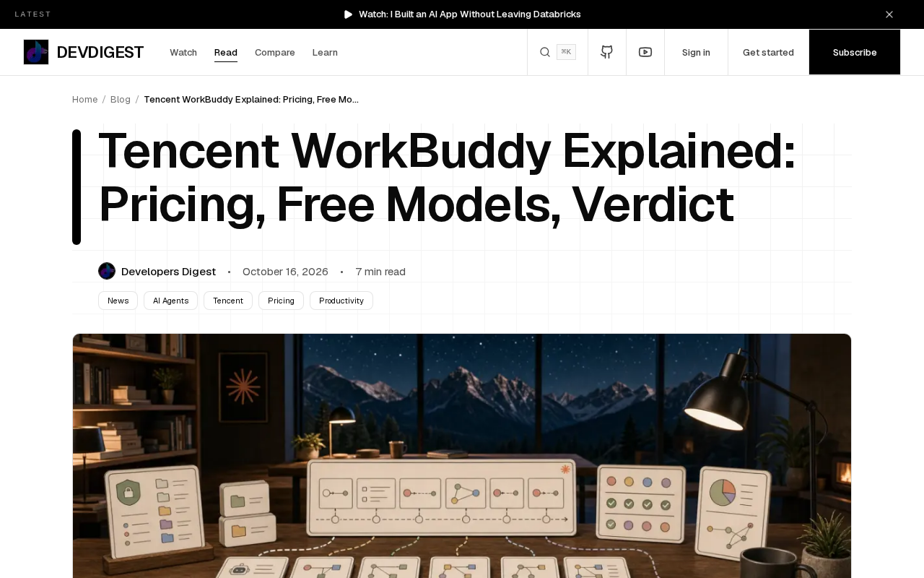Click the DEVDIGEST site name
The width and height of the screenshot is (924, 578).
pos(100,52)
